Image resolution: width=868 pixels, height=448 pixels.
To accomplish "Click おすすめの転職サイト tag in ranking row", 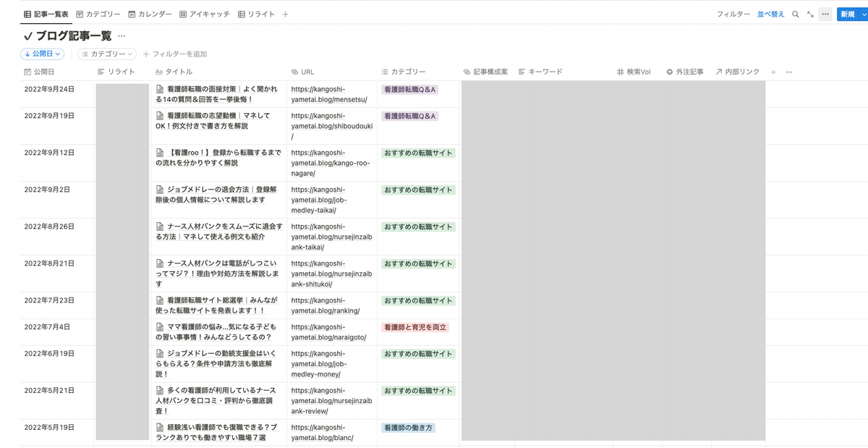I will pyautogui.click(x=418, y=300).
